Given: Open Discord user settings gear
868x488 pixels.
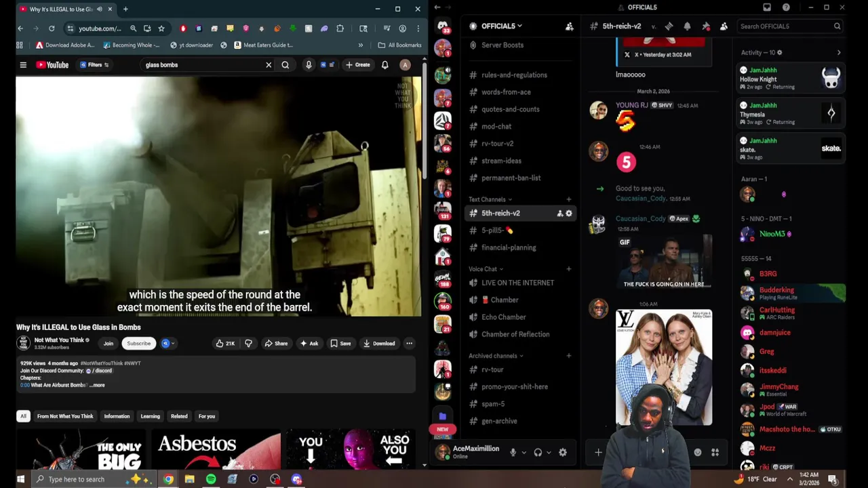Looking at the screenshot, I should [563, 453].
